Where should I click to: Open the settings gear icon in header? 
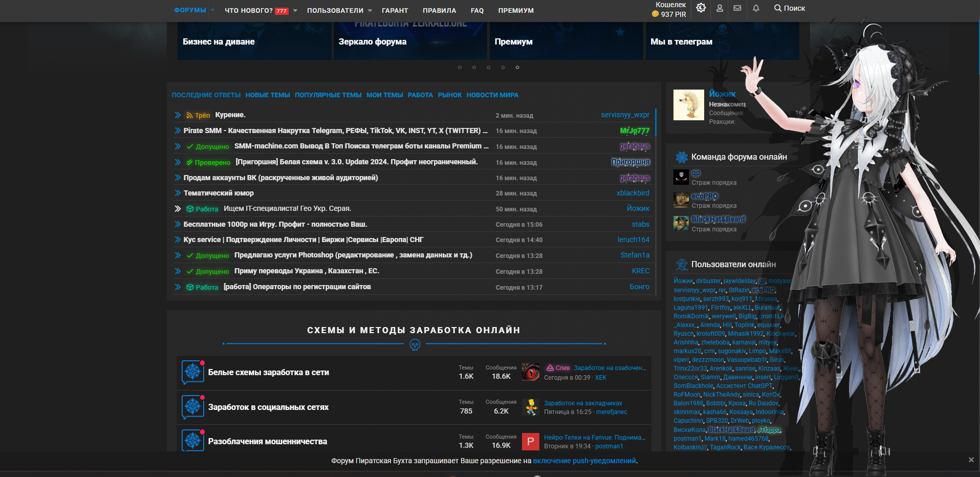tap(701, 8)
